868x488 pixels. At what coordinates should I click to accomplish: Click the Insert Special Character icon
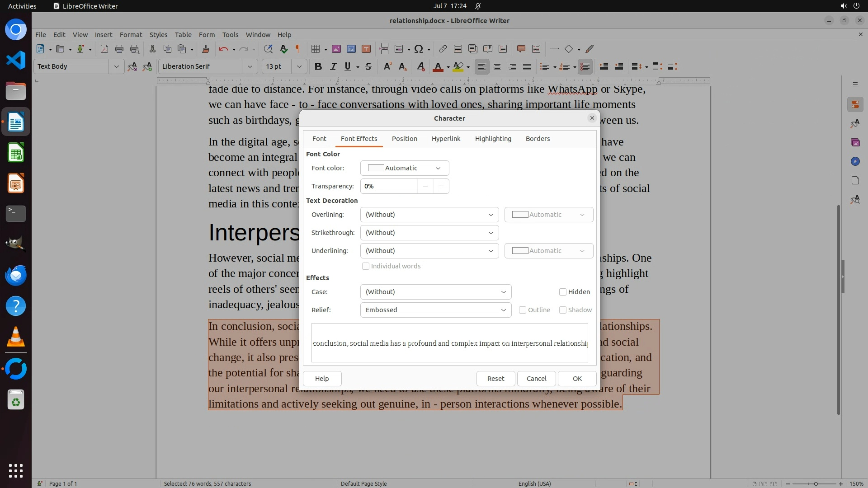(x=419, y=49)
